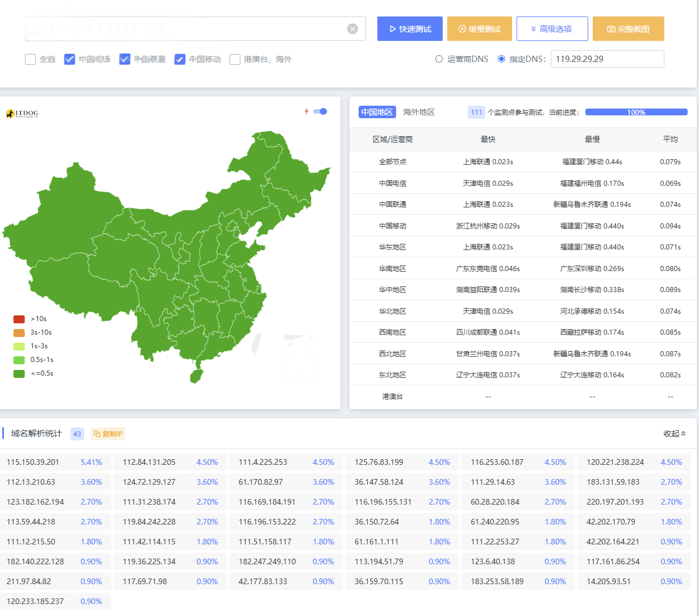
Task: Click the red >10s legend swatch
Action: pyautogui.click(x=19, y=319)
